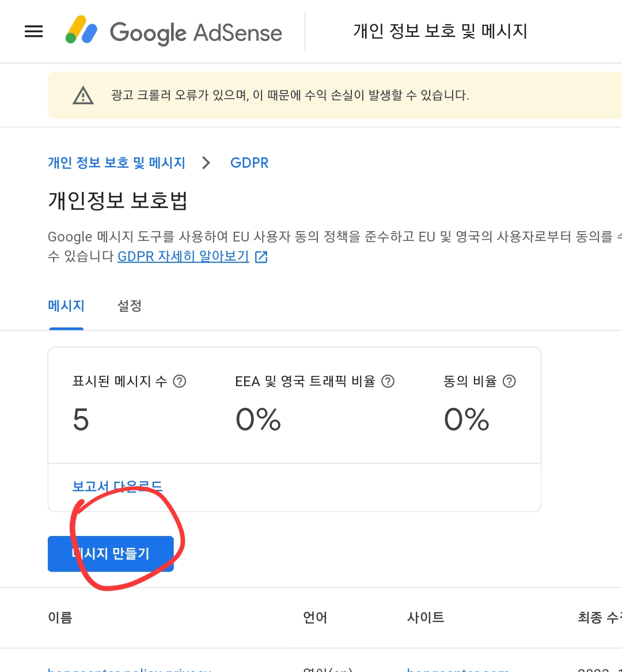Select the 메시지 tab

[66, 306]
